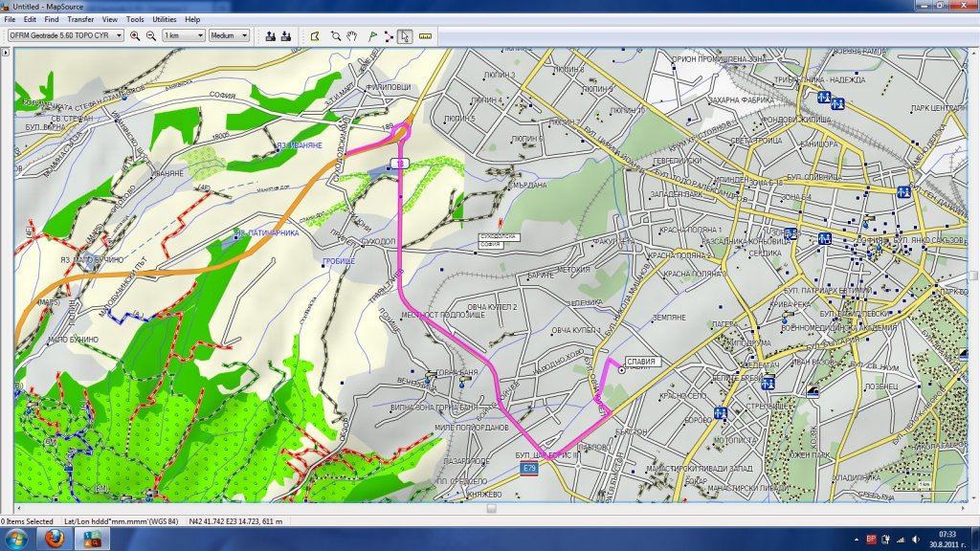Open the 1 km zoom scale dropdown
Viewport: 980px width, 551px height.
tap(184, 35)
